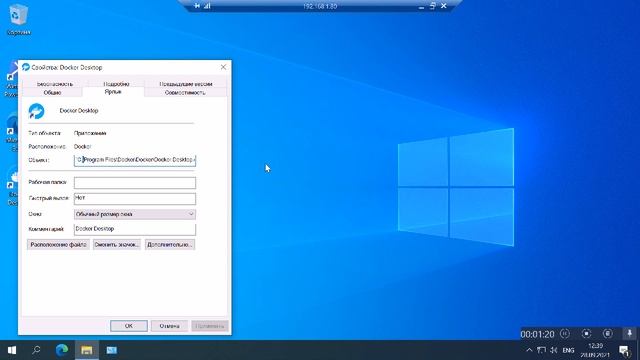Open the Windows Start menu
Viewport: 640px width, 360px height.
pyautogui.click(x=12, y=350)
